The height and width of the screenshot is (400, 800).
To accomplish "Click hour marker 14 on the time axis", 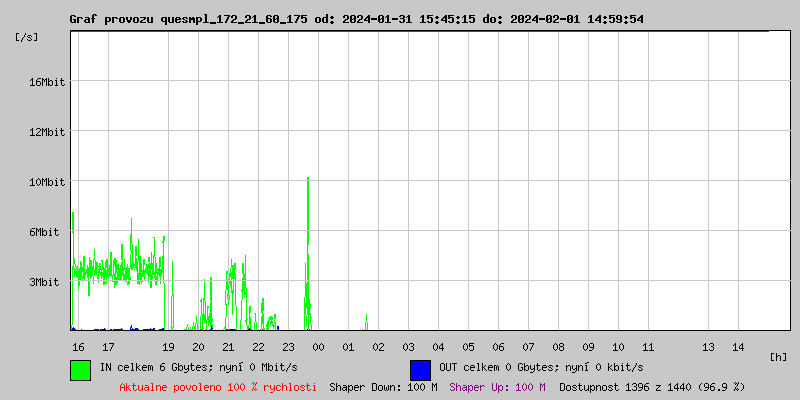I will (738, 346).
